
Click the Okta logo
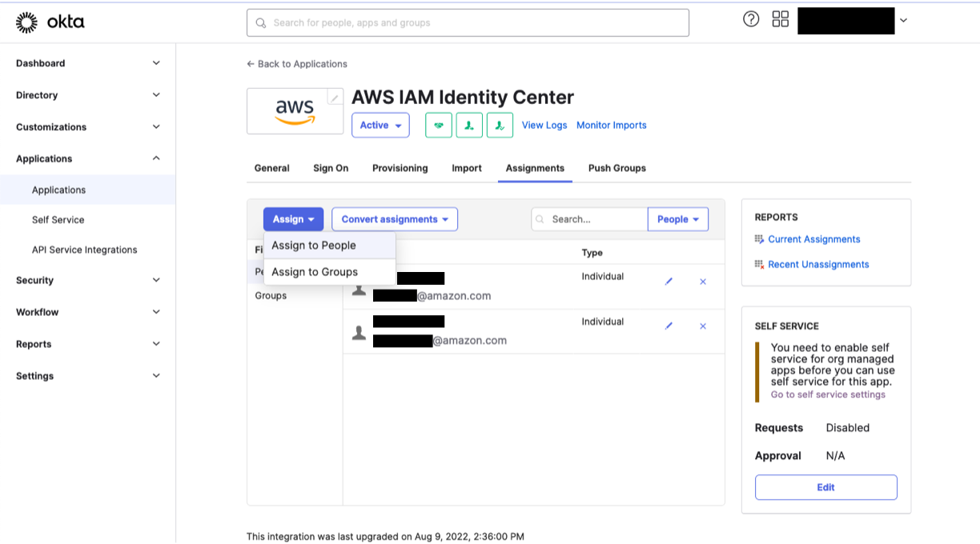(x=50, y=22)
